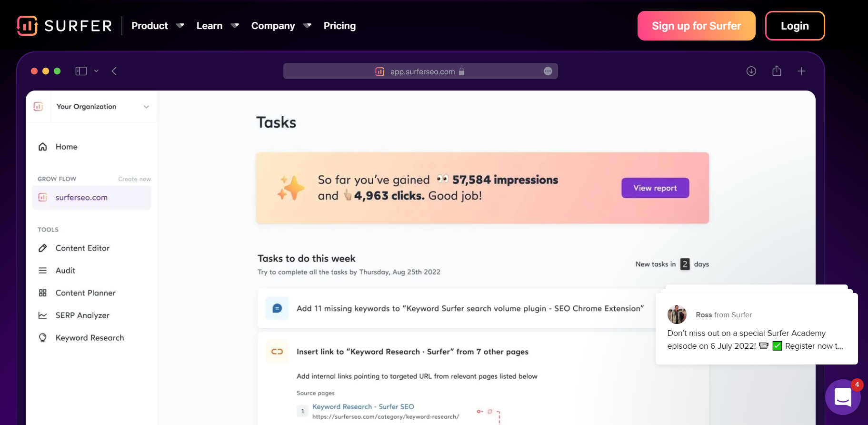
Task: Open Keyword Research - Surfer SEO link
Action: click(x=363, y=406)
